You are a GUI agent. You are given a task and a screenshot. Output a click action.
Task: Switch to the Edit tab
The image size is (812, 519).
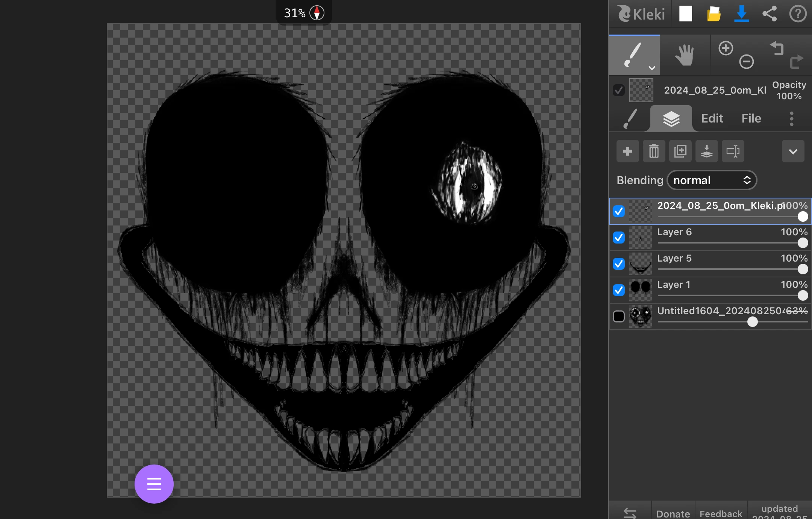tap(712, 118)
